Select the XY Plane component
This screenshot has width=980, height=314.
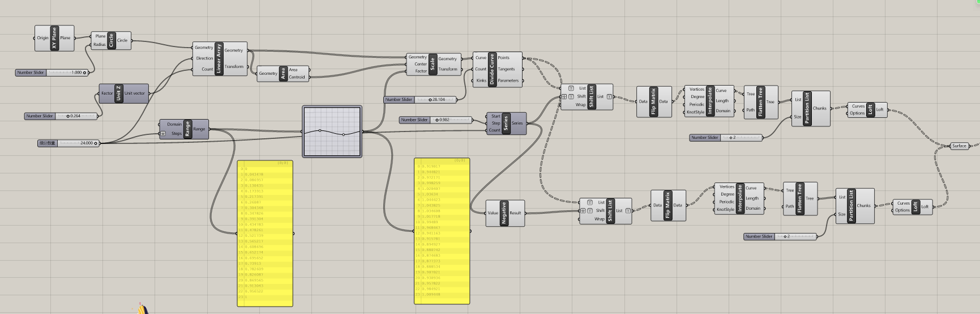pos(54,38)
